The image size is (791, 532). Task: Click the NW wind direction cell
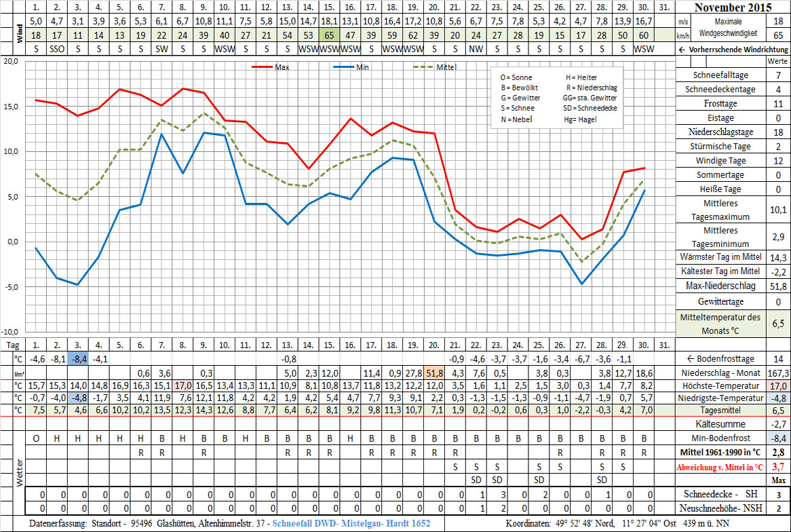476,50
